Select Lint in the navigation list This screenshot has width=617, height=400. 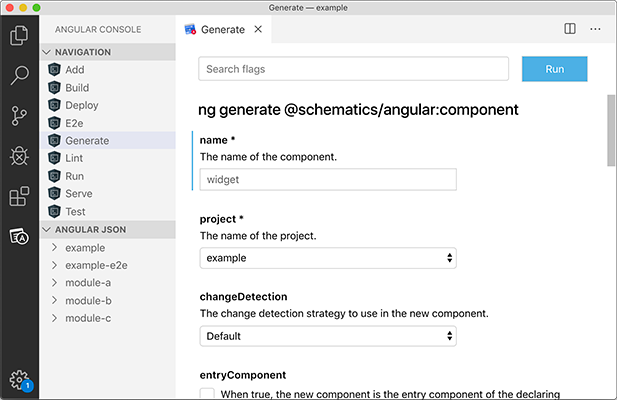click(x=108, y=158)
